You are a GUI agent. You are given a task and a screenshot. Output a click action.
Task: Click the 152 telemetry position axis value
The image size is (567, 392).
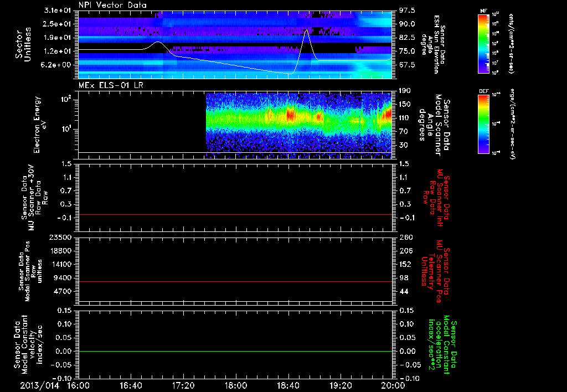(x=406, y=264)
